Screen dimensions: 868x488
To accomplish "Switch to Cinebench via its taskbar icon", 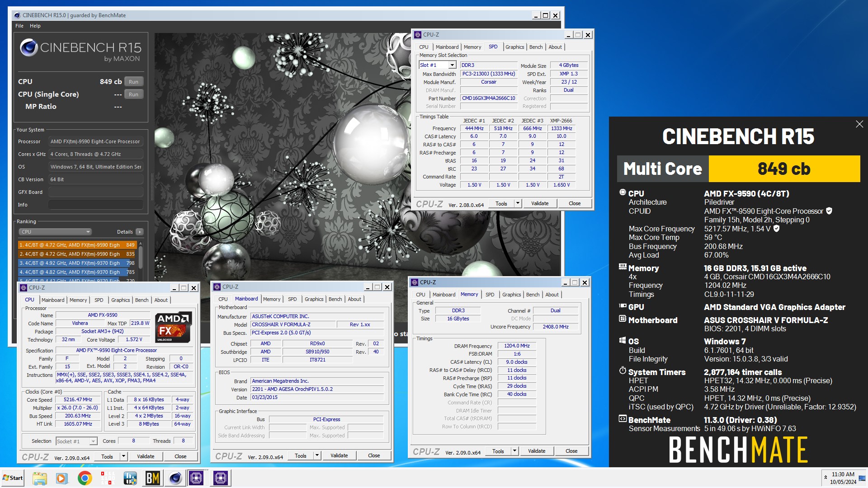I will pos(175,478).
